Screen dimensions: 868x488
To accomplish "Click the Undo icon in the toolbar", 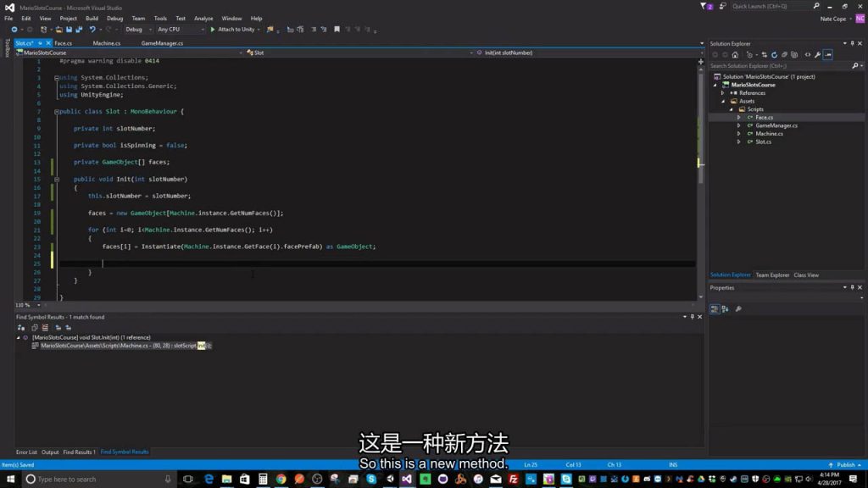I will coord(93,29).
